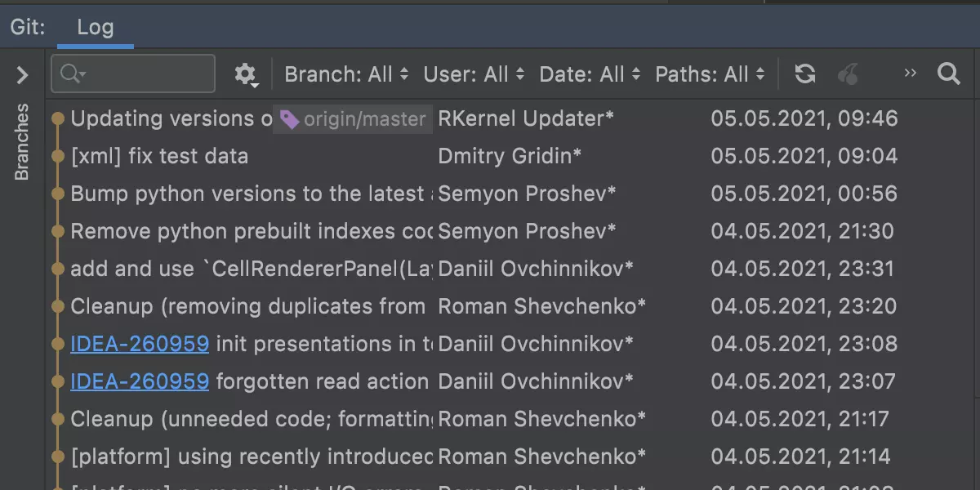Open the Paths: All filter dropdown
Viewport: 980px width, 490px height.
tap(710, 74)
